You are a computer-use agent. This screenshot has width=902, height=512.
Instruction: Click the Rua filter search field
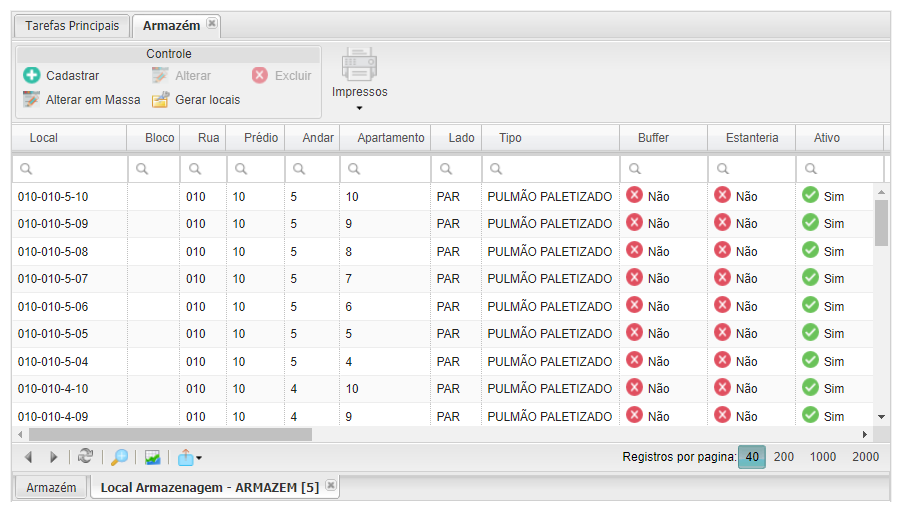pyautogui.click(x=203, y=169)
